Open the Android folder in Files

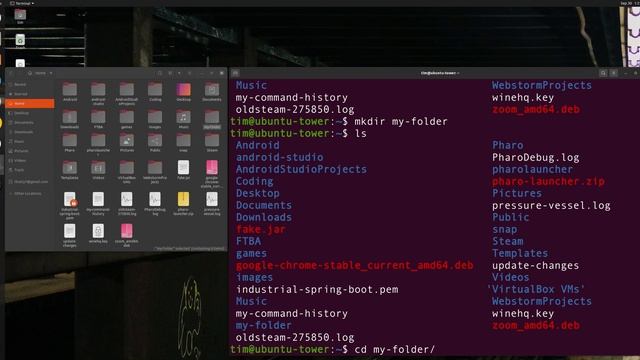point(70,90)
